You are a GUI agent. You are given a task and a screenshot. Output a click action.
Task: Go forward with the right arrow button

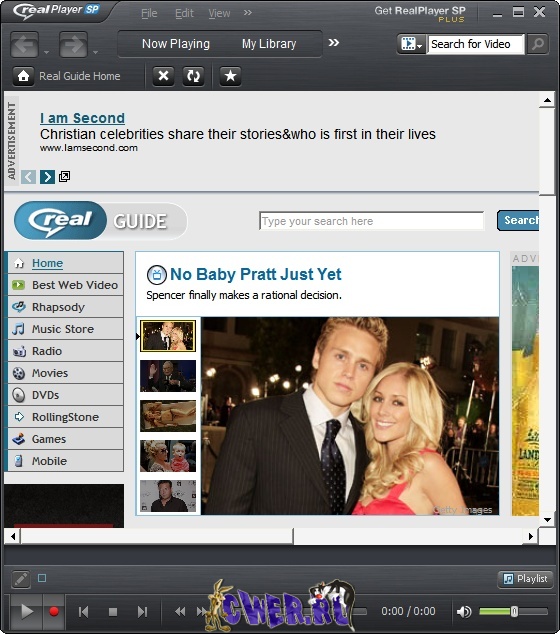pos(73,44)
